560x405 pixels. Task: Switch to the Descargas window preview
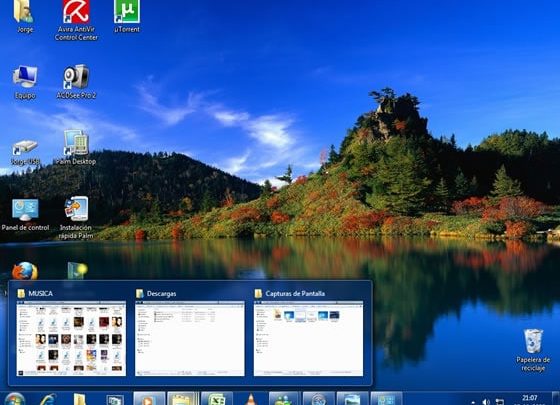190,333
